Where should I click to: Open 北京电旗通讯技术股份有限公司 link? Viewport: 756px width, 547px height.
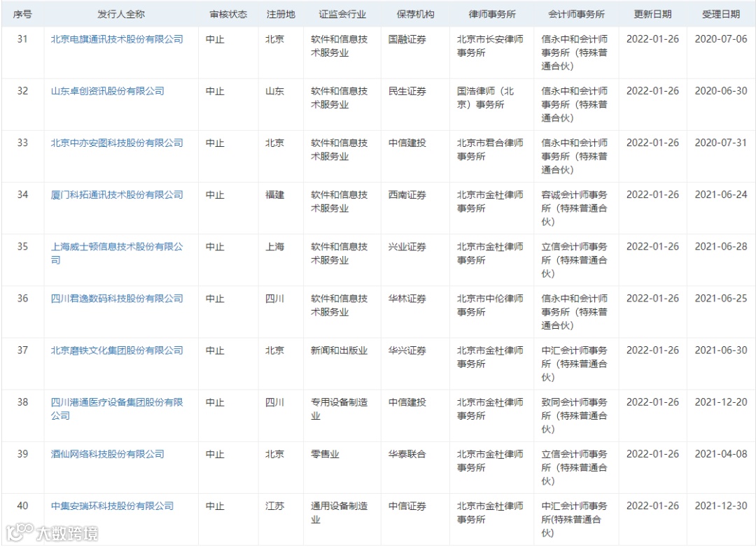pos(117,39)
